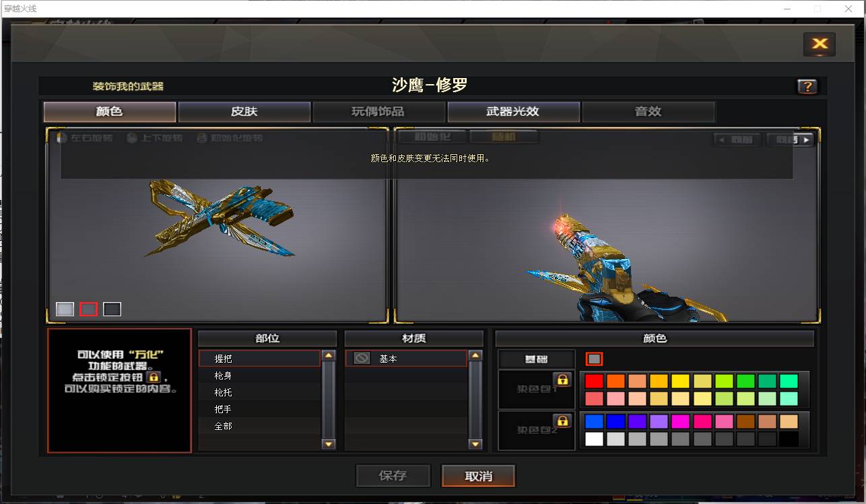Choose the bright yellow color swatch
The image size is (866, 504).
(x=680, y=381)
